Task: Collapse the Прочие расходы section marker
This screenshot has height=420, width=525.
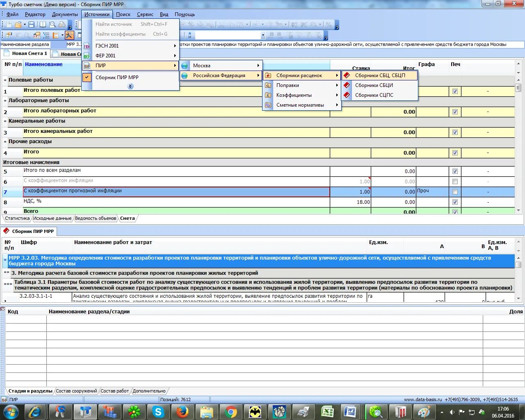Action: [5, 142]
